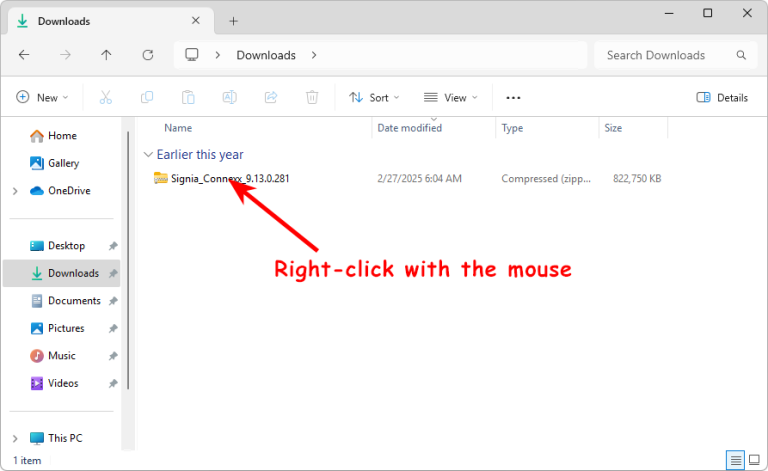Image resolution: width=768 pixels, height=471 pixels.
Task: Collapse the Earlier this year group
Action: (149, 155)
